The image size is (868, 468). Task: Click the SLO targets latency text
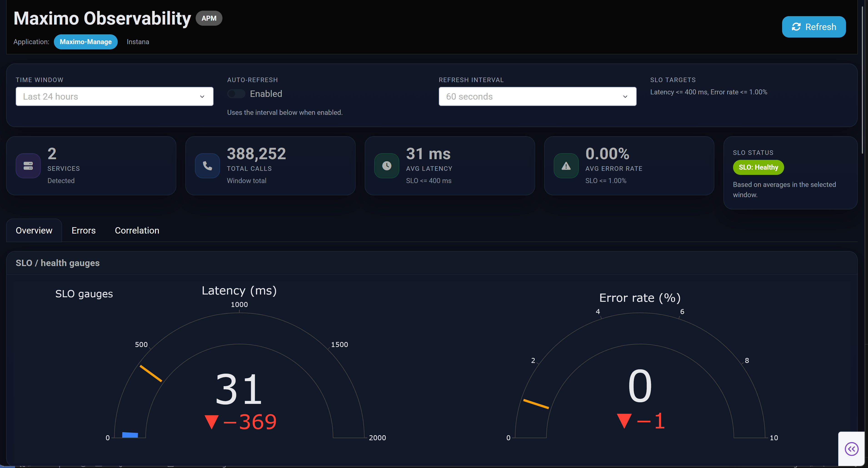click(x=709, y=92)
